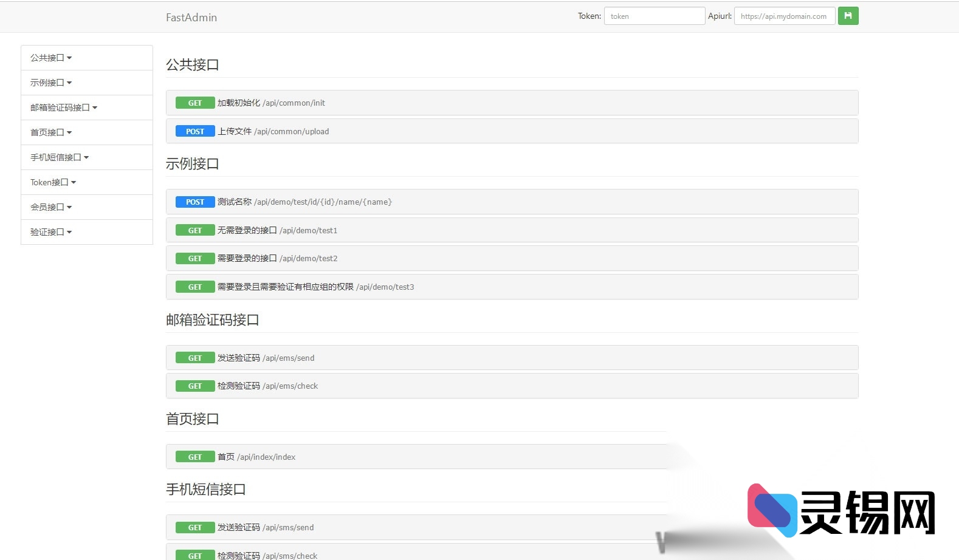Click the FastAdmin brand link
Viewport: 959px width, 560px height.
click(191, 18)
